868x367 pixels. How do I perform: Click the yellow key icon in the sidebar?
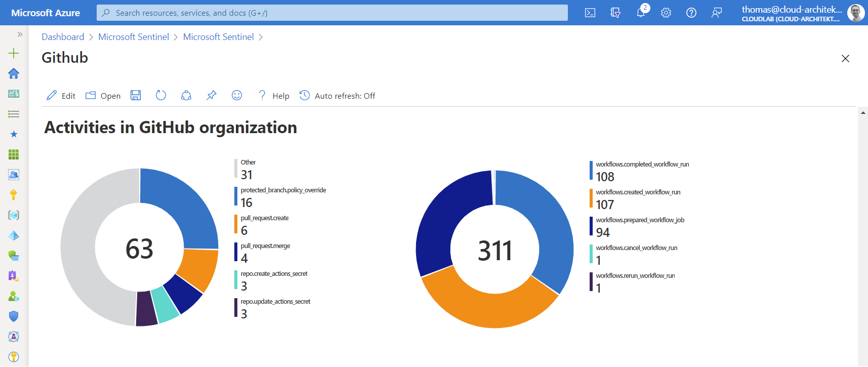coord(14,195)
